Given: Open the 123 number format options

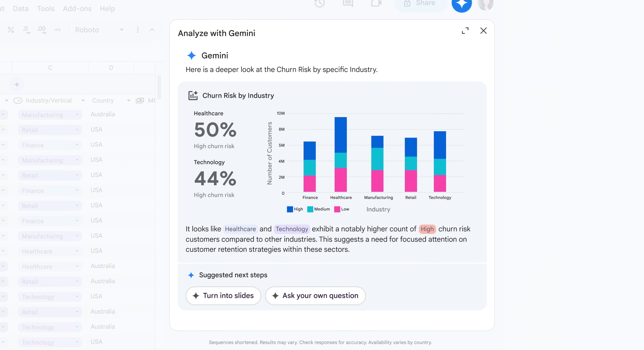Looking at the screenshot, I should (57, 30).
